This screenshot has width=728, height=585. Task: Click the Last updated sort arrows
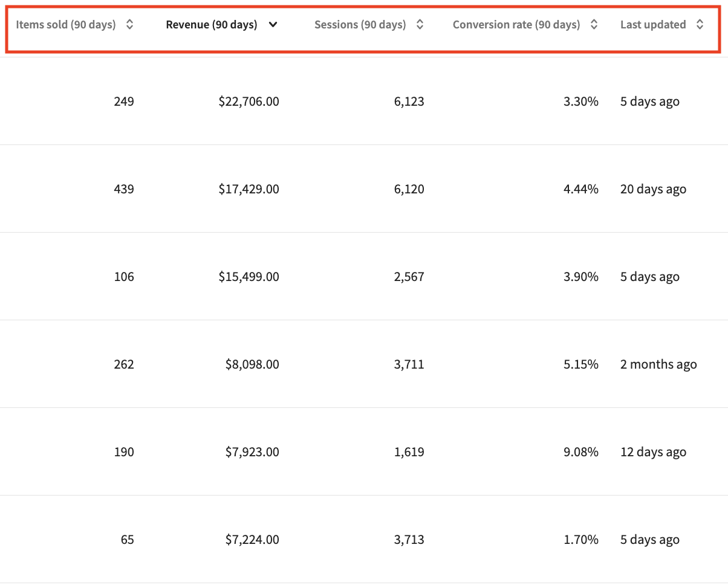(x=700, y=25)
